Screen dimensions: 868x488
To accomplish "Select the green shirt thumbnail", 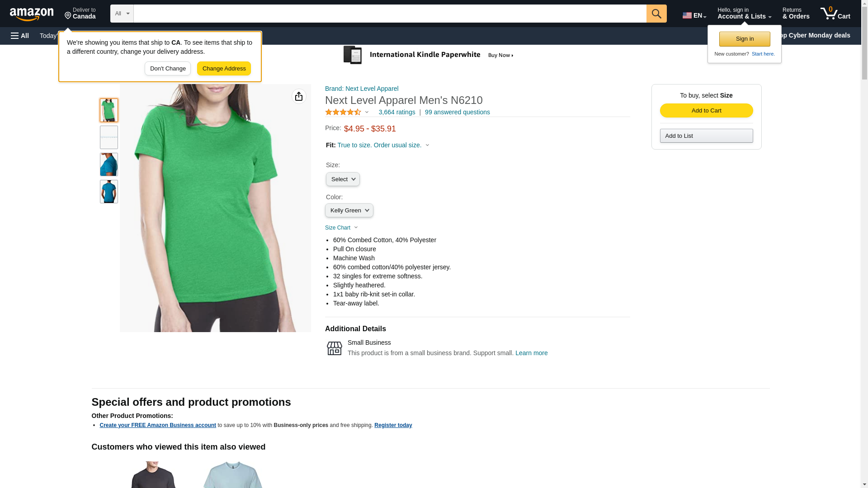I will (109, 110).
